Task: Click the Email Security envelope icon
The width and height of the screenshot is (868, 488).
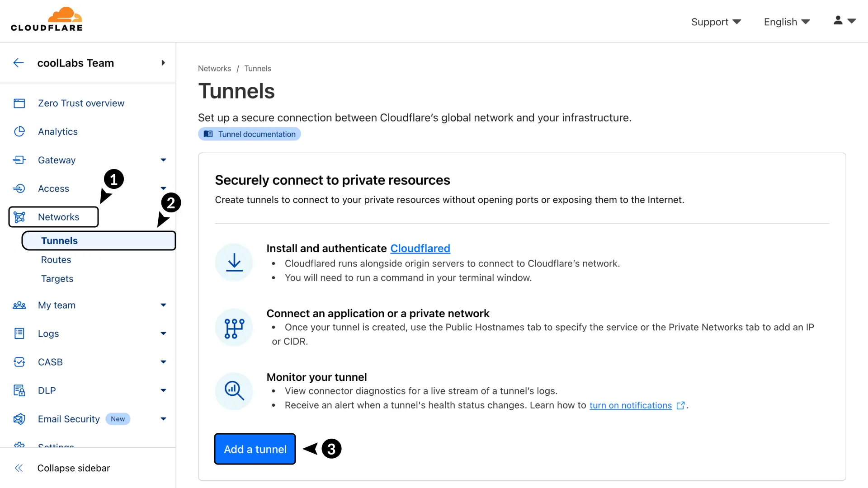Action: point(19,419)
